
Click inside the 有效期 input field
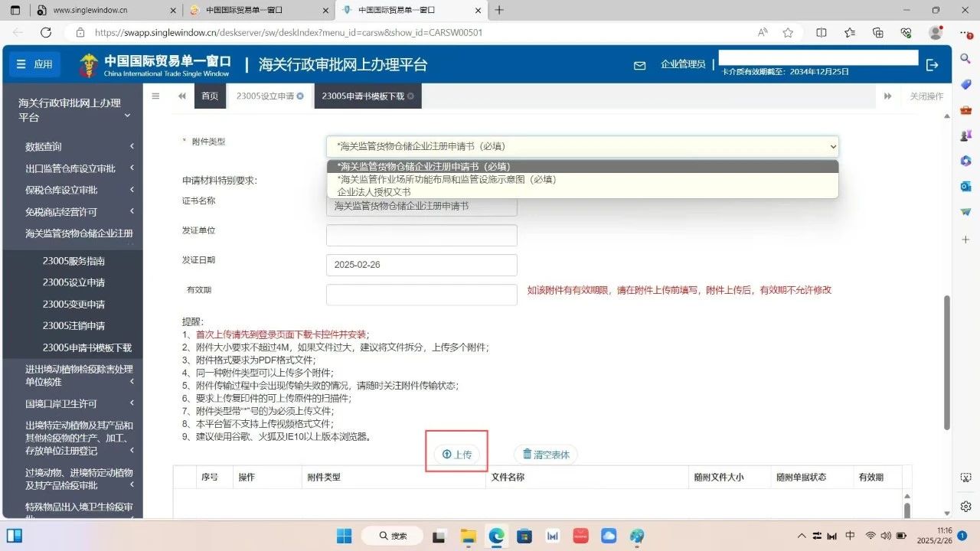pyautogui.click(x=421, y=294)
